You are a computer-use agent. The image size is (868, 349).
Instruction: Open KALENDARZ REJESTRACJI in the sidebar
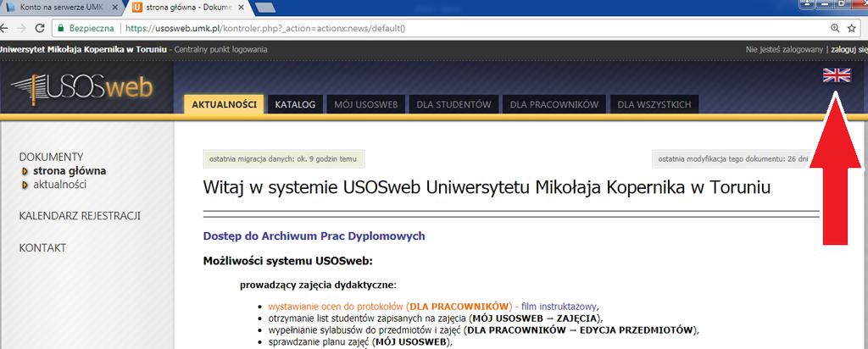click(x=80, y=216)
